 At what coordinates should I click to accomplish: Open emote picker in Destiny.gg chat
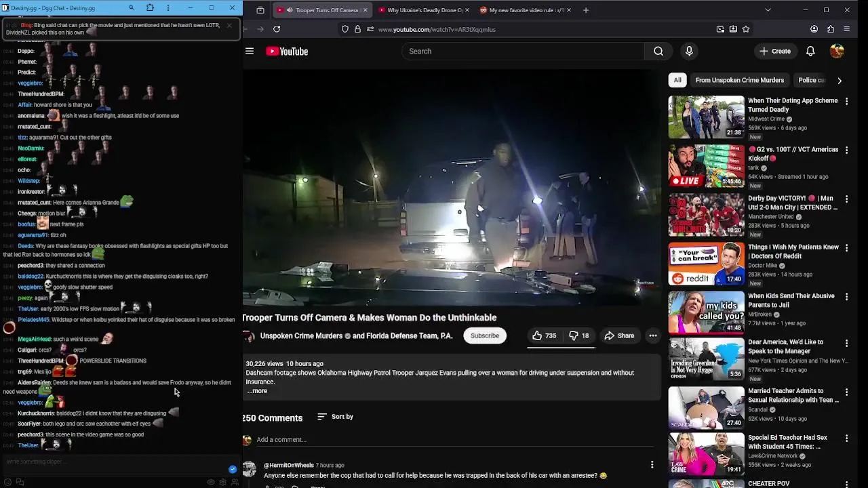(x=7, y=482)
